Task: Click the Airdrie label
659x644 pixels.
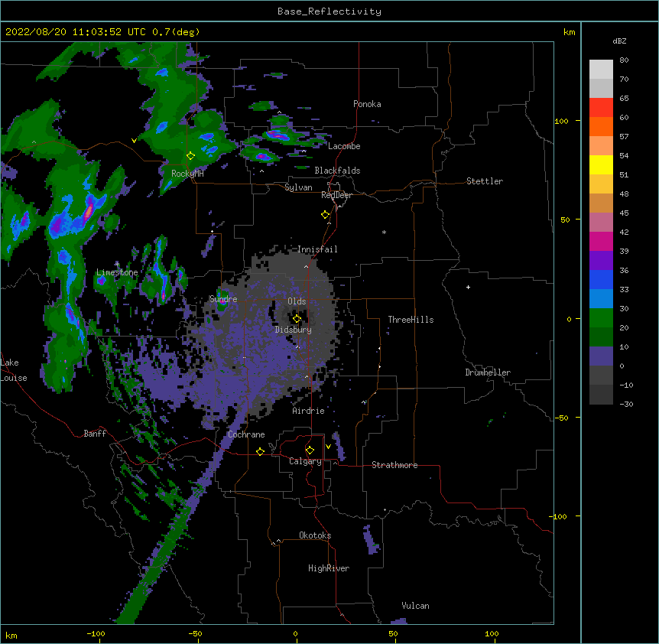Action: (308, 411)
